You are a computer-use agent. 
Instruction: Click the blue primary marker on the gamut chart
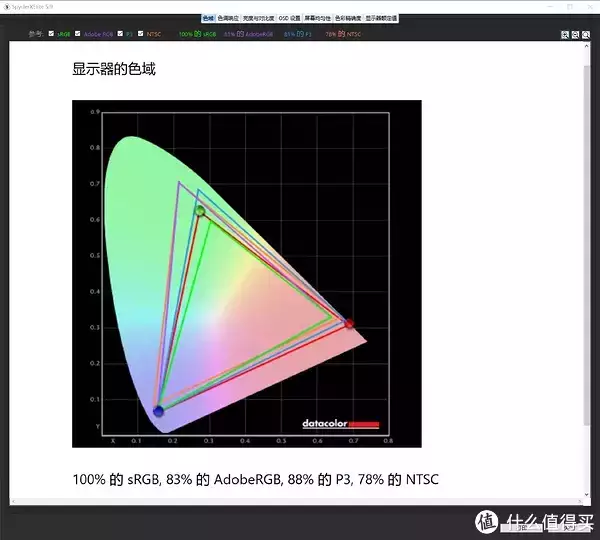[x=158, y=411]
